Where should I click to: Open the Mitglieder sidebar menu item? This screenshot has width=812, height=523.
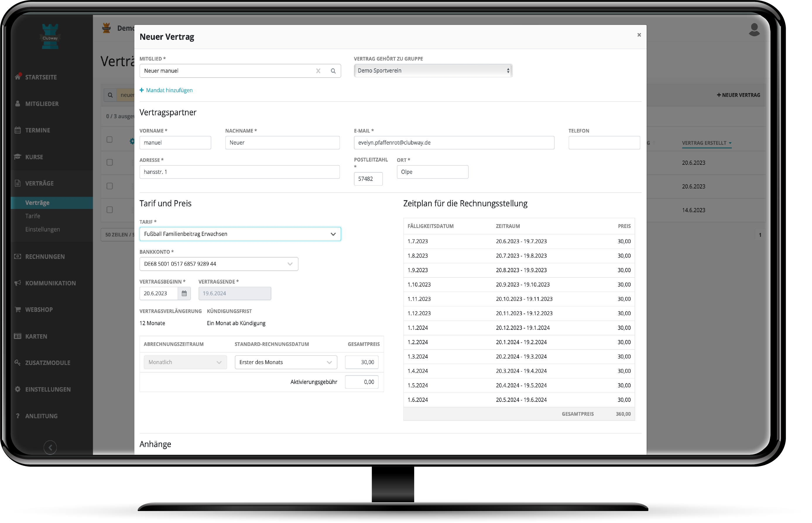(x=42, y=104)
